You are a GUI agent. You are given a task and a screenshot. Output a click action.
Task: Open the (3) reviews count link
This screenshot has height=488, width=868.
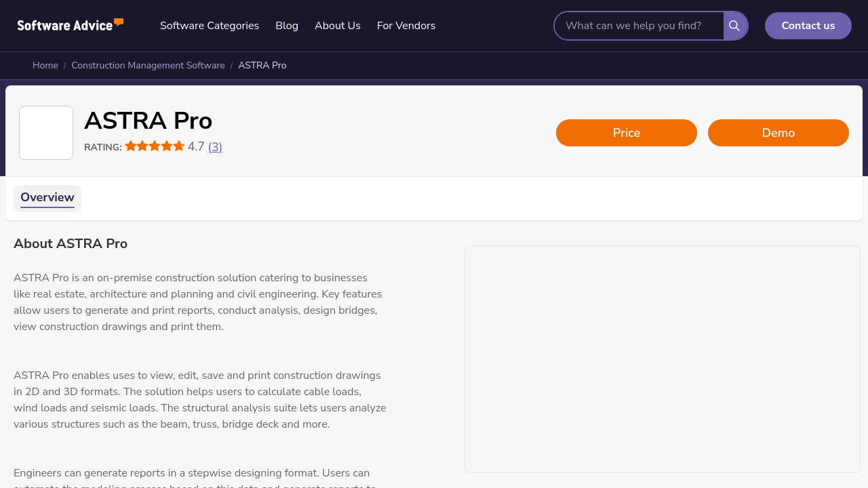tap(215, 147)
